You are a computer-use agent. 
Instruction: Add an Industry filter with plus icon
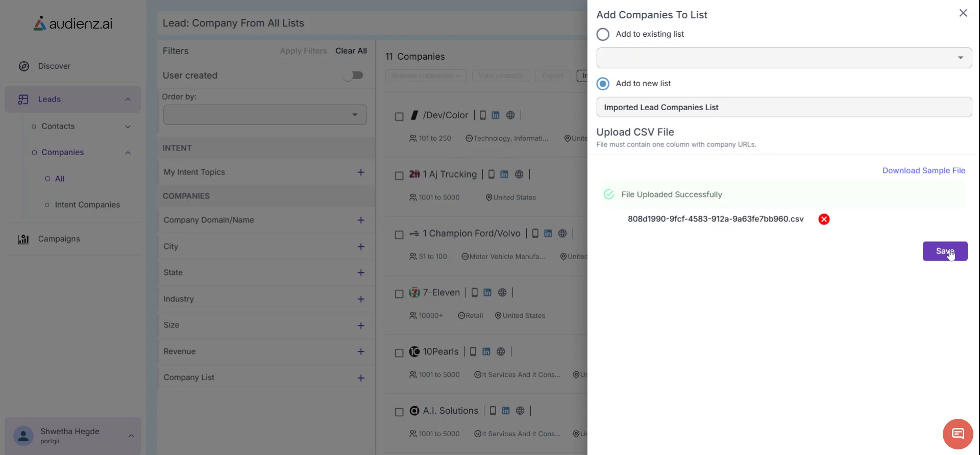[361, 299]
